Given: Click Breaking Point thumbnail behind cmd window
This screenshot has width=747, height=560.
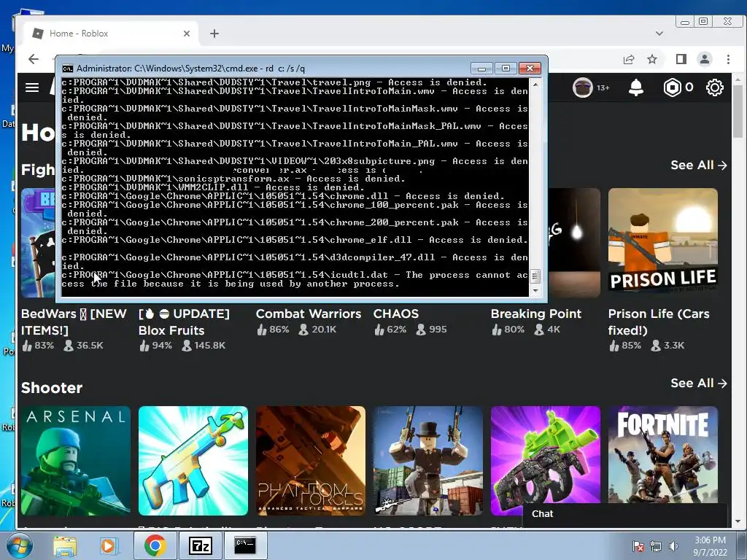Looking at the screenshot, I should tap(574, 243).
